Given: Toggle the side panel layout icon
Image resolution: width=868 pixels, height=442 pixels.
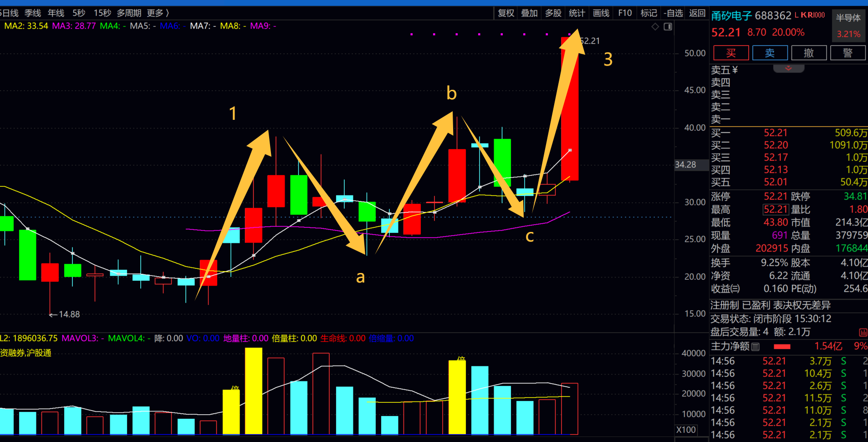Looking at the screenshot, I should click(668, 27).
